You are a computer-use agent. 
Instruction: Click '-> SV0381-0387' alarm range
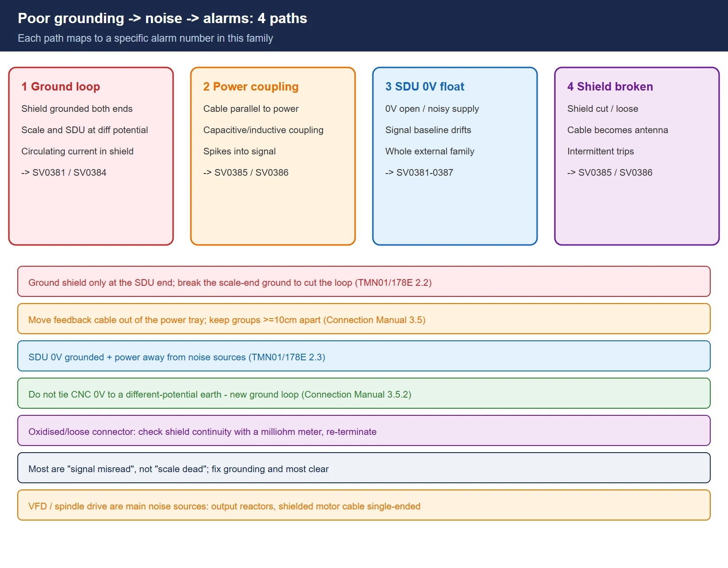(x=419, y=173)
